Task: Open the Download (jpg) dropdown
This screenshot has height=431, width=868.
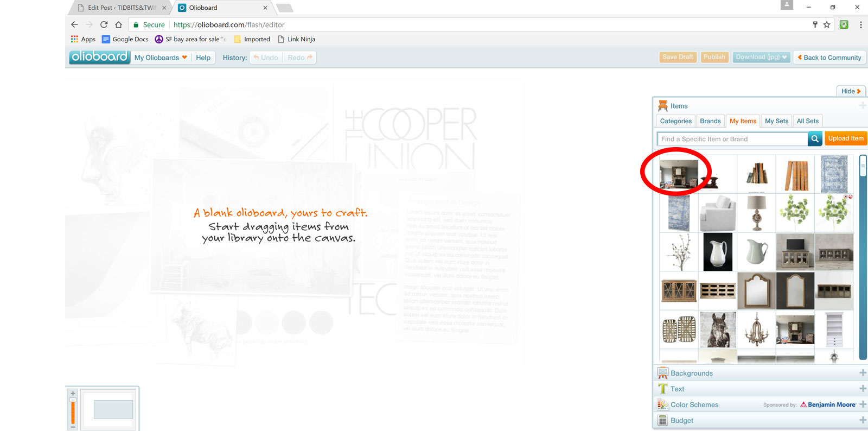Action: coord(761,57)
